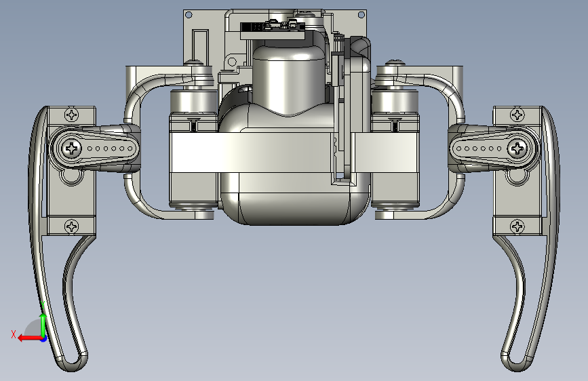
Task: Select the Phillips screw on the left servo horn
Action: click(x=72, y=148)
